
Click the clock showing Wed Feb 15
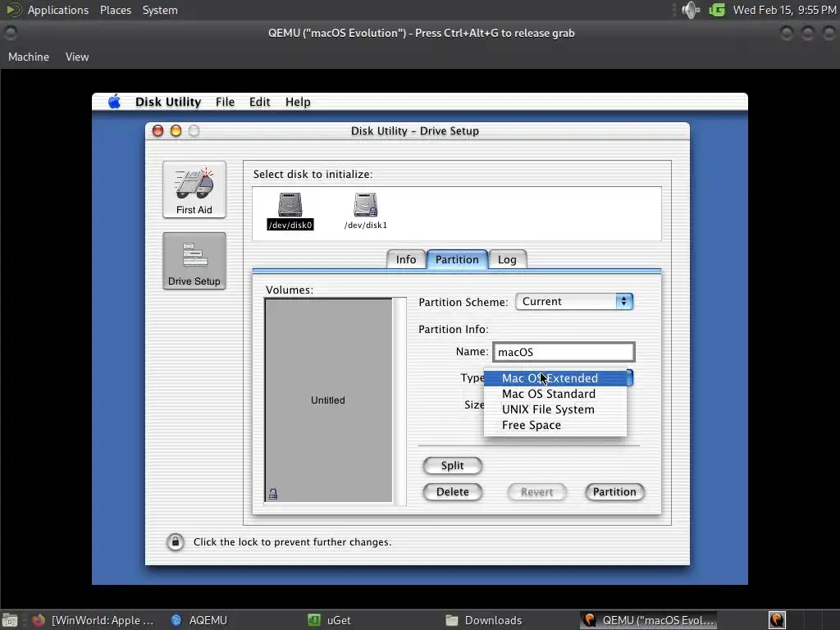[785, 10]
